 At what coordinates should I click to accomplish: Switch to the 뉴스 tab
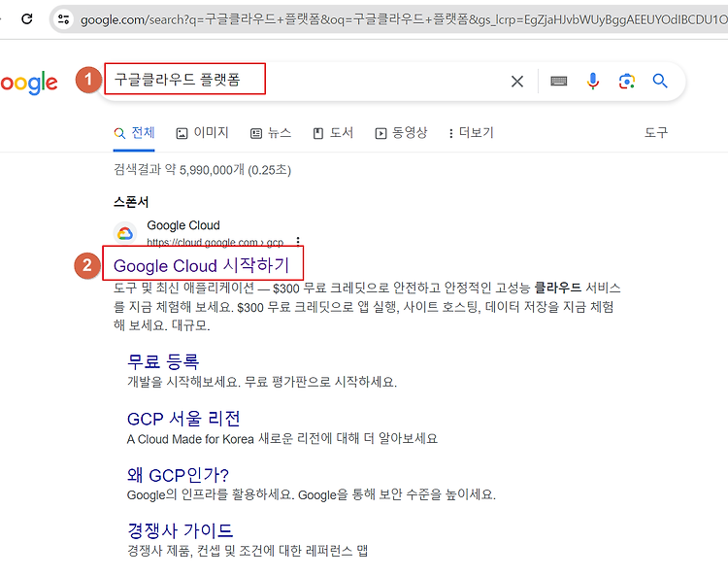(271, 133)
